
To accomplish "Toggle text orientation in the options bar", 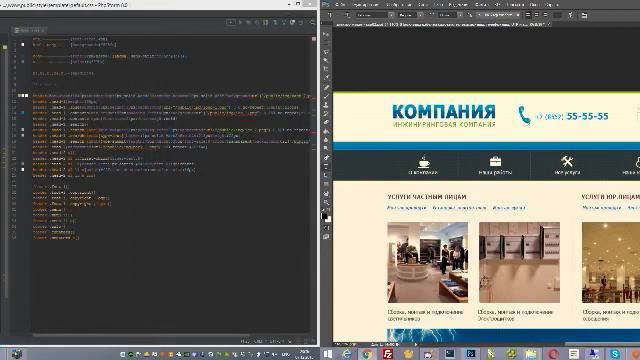I will 347,15.
